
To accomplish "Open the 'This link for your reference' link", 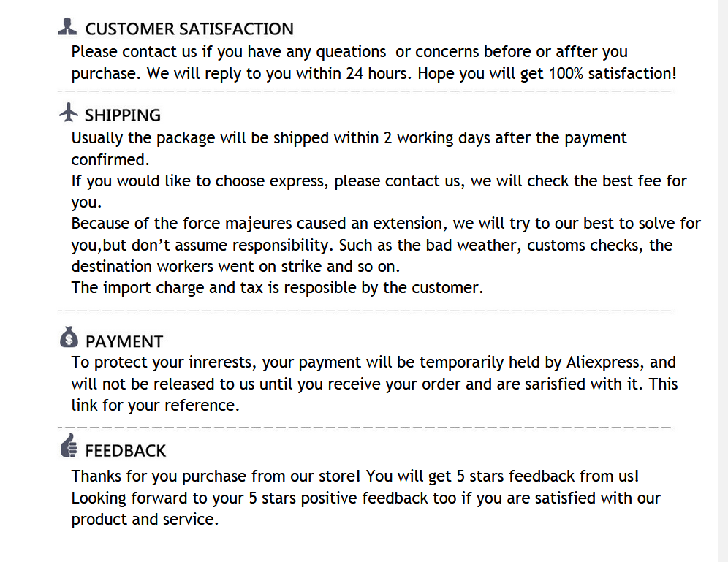I will pos(155,406).
